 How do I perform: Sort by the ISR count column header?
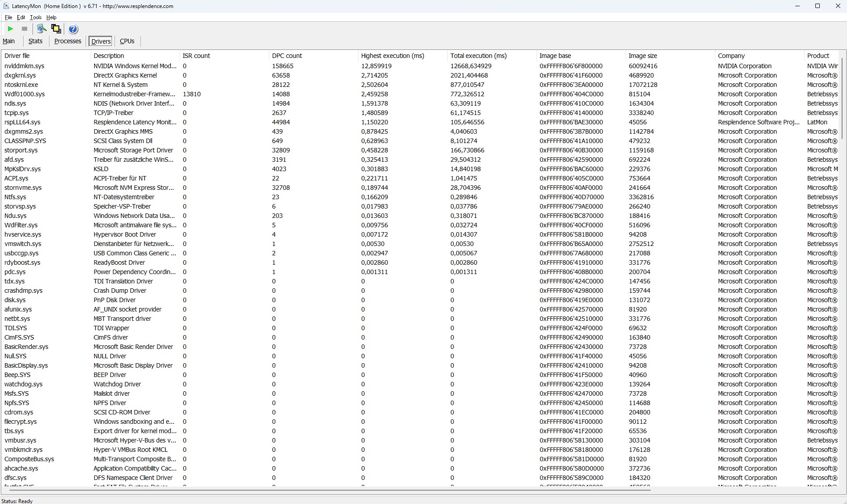pos(196,56)
